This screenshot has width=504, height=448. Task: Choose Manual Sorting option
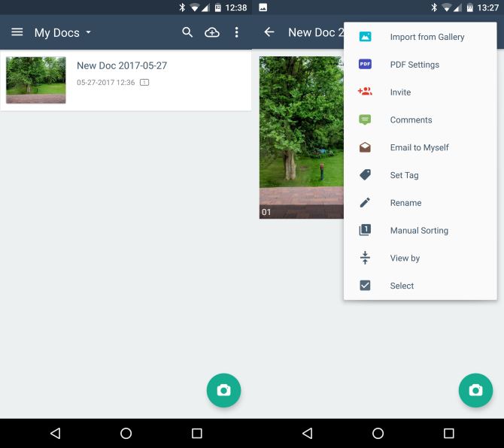tap(421, 230)
